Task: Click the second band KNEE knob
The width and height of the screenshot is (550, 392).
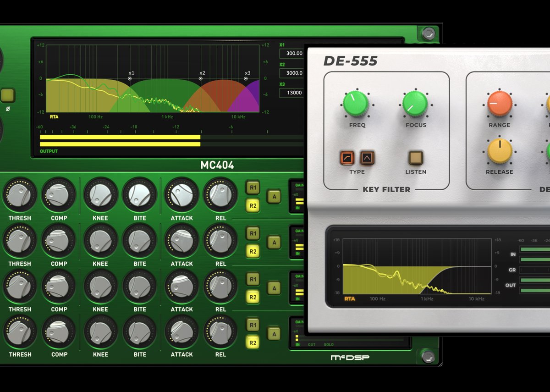Action: tap(100, 241)
